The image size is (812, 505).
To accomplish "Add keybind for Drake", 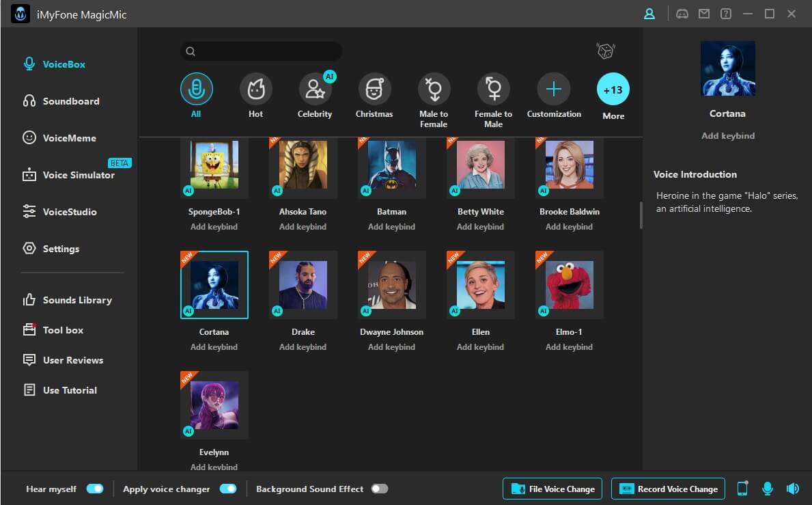I will 303,347.
